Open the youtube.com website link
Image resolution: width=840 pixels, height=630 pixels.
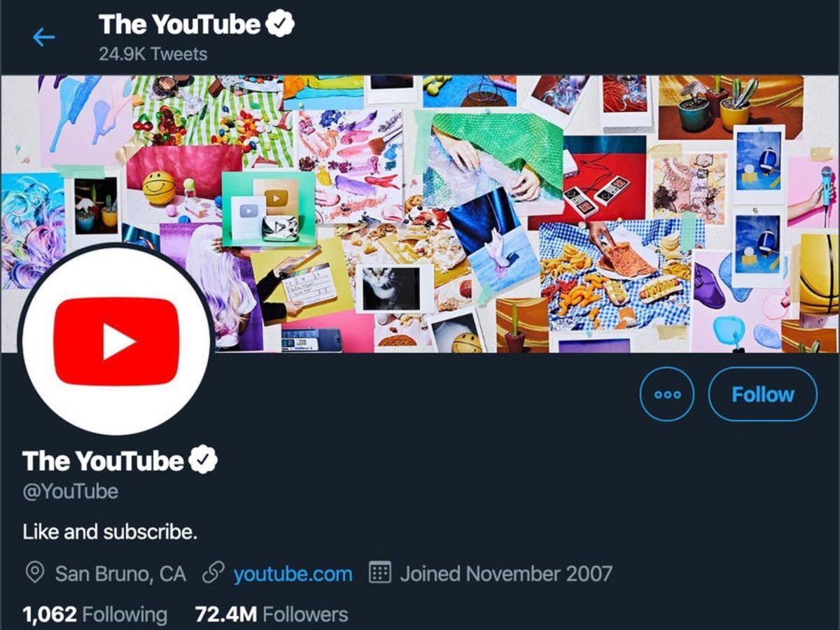pyautogui.click(x=293, y=573)
